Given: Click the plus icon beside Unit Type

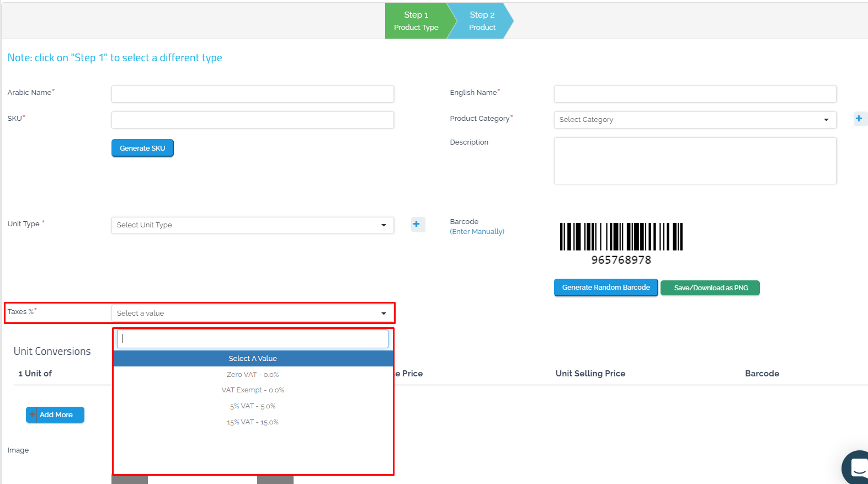Looking at the screenshot, I should coord(417,224).
